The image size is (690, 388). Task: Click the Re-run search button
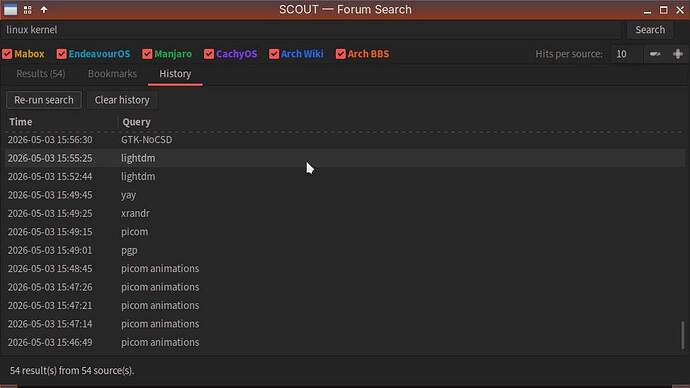tap(44, 100)
